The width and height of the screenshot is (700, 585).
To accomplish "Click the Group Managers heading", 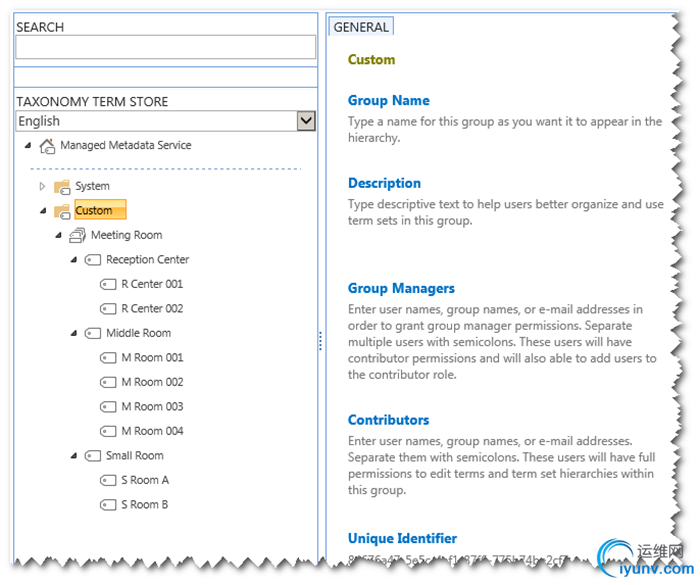I will pyautogui.click(x=401, y=288).
